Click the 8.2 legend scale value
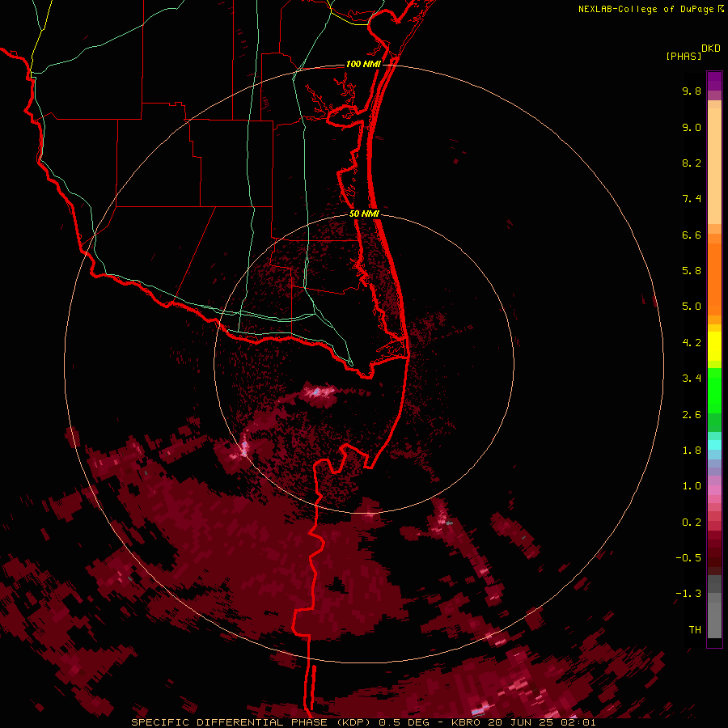 click(692, 163)
